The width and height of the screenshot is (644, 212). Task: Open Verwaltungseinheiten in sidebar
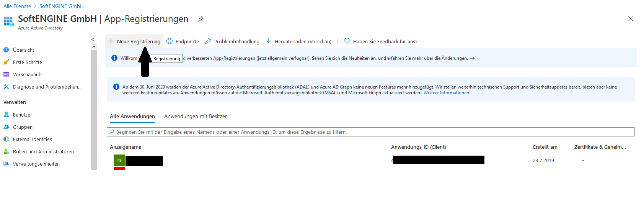point(36,164)
